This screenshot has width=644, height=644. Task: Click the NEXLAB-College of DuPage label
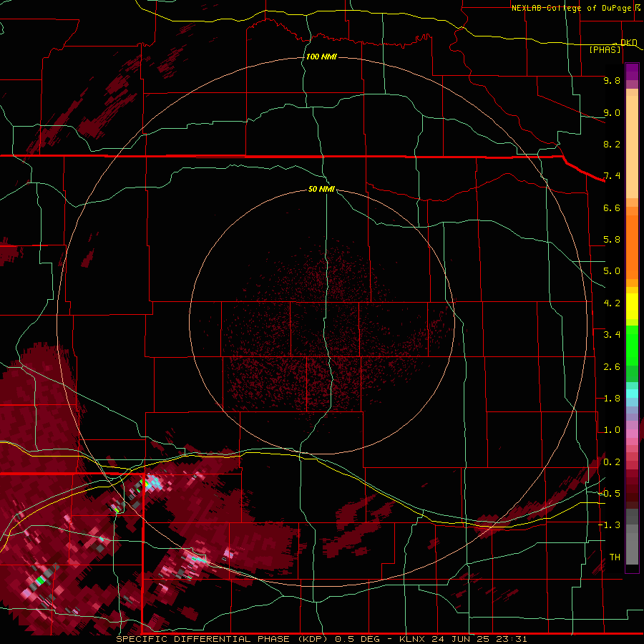(571, 8)
